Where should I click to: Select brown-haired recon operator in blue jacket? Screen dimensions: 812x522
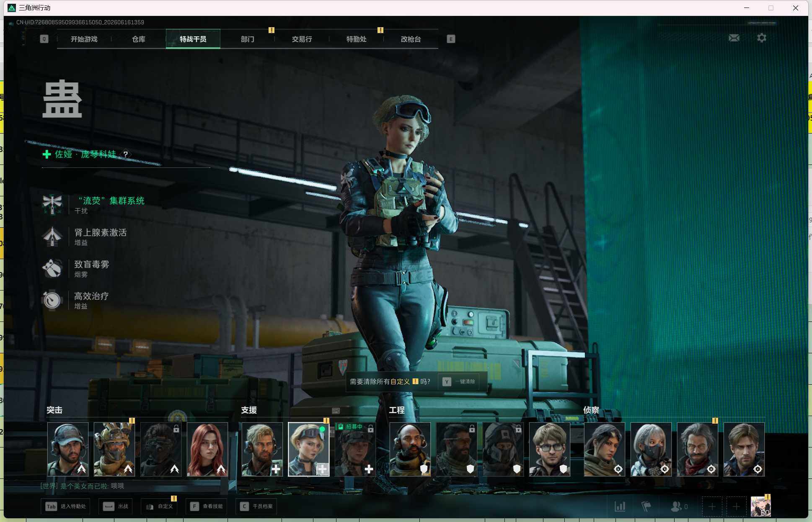pyautogui.click(x=744, y=449)
